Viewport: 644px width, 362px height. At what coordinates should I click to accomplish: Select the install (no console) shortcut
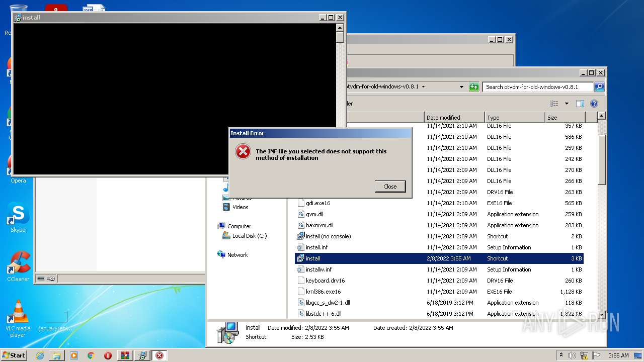329,236
